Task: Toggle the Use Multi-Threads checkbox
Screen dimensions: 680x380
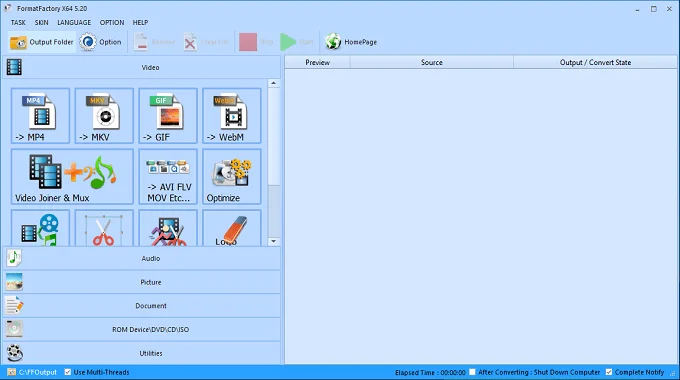Action: (x=68, y=372)
